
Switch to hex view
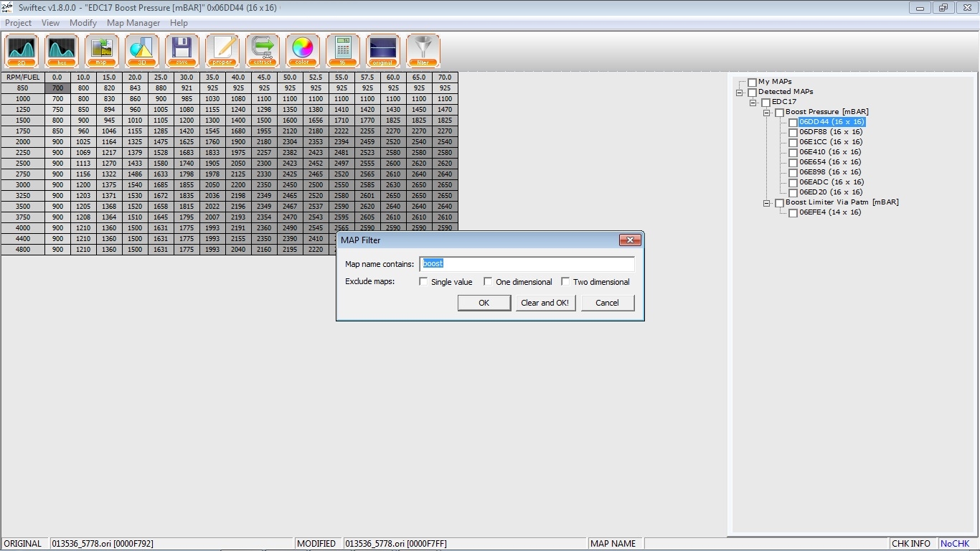(x=61, y=50)
